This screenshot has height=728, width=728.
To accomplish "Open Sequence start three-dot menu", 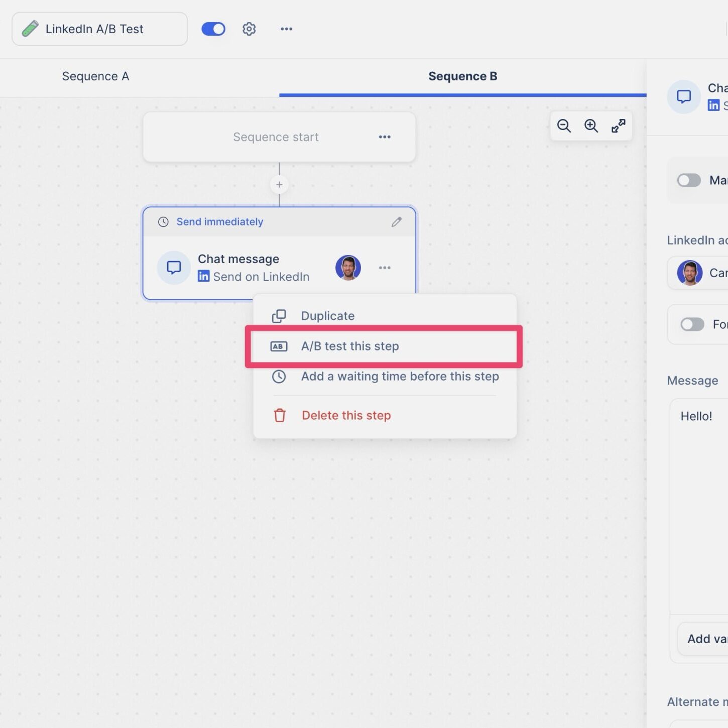I will (385, 137).
